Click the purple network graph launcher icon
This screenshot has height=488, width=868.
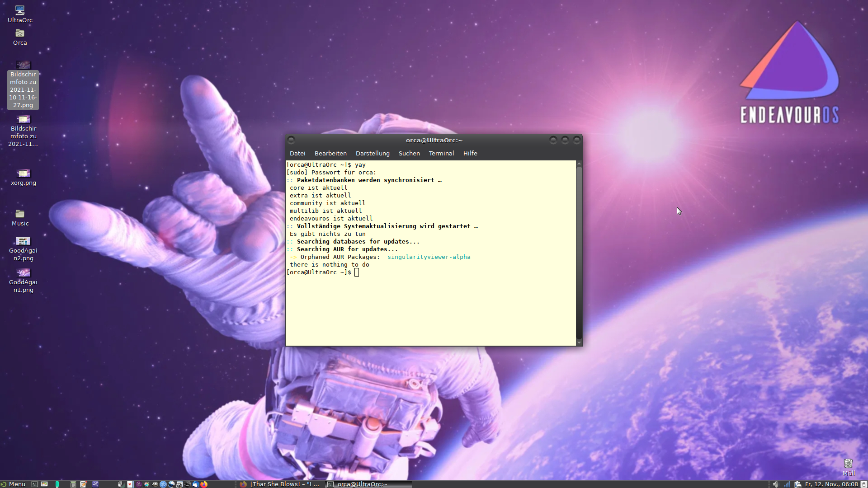(x=95, y=484)
